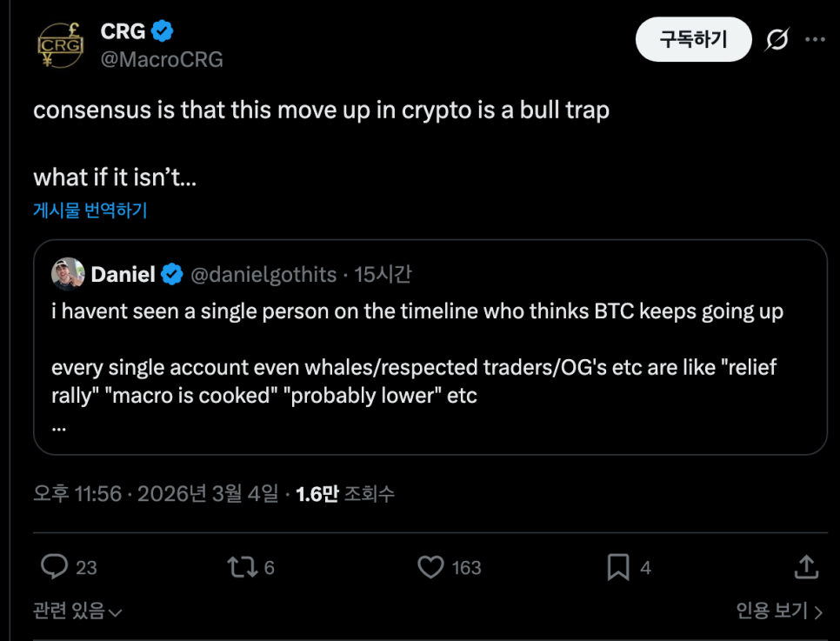Open the @MacroCRG handle link

click(x=162, y=59)
